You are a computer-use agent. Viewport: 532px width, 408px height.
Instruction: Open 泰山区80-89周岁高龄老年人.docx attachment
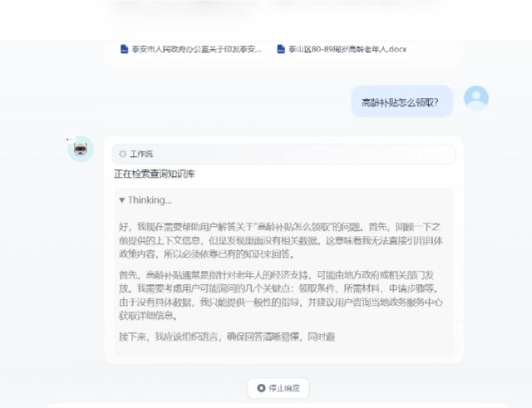347,50
